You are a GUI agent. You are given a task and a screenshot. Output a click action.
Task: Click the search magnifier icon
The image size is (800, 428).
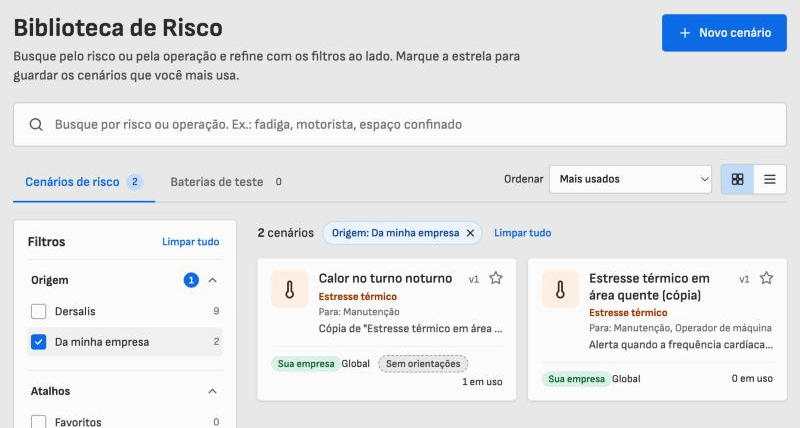(x=36, y=124)
